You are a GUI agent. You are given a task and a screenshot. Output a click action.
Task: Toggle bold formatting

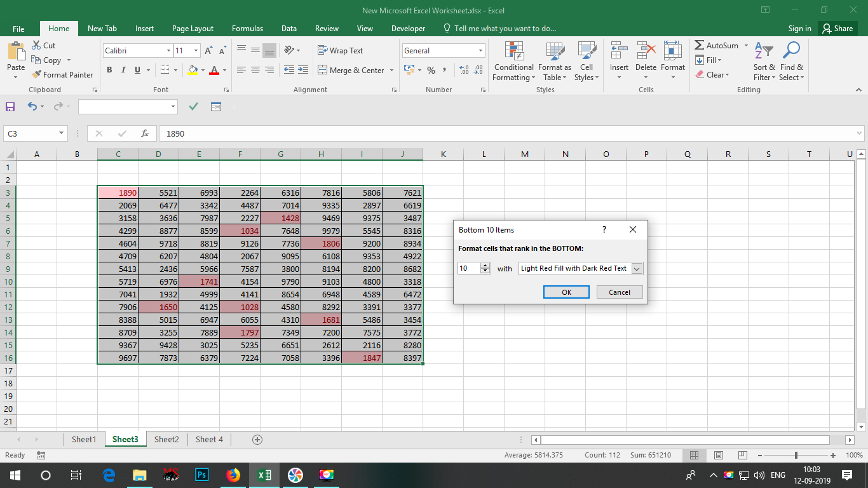pyautogui.click(x=109, y=70)
